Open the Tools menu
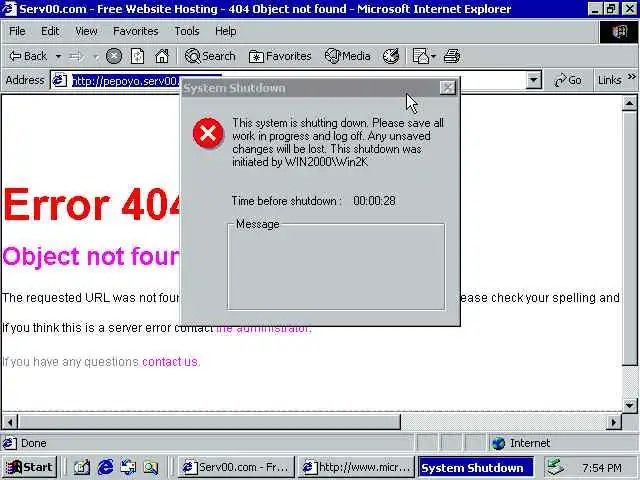640x480 pixels. (187, 31)
